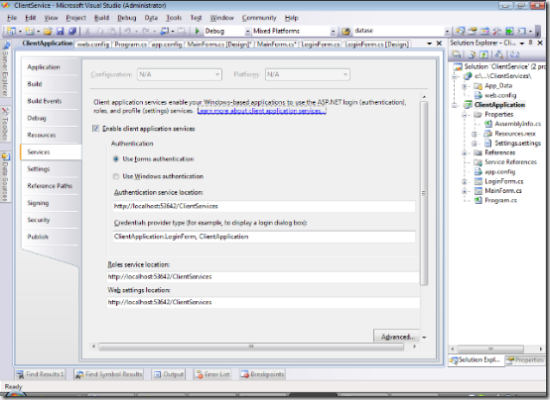Expand the App_Data folder node
The width and height of the screenshot is (550, 400).
click(x=464, y=86)
